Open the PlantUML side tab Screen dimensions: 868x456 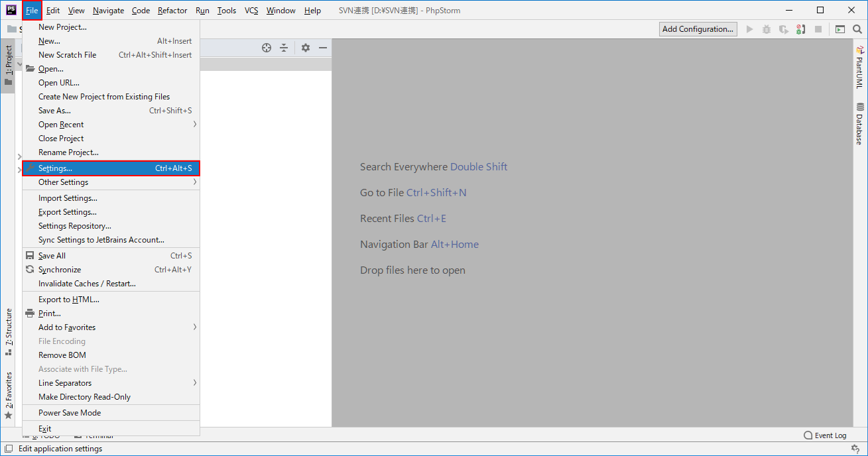[x=859, y=67]
